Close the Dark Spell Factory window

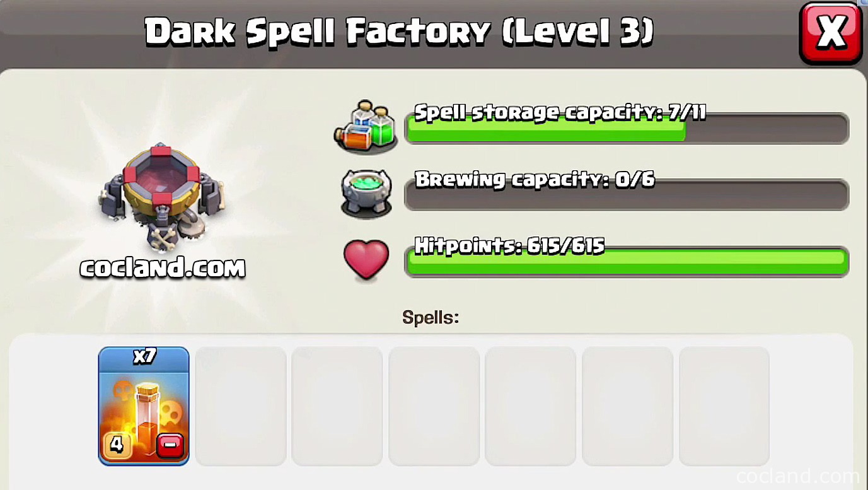830,33
